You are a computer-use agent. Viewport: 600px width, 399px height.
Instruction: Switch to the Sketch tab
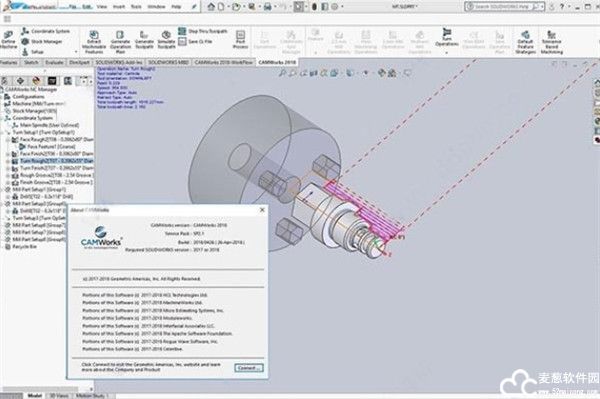[31, 62]
